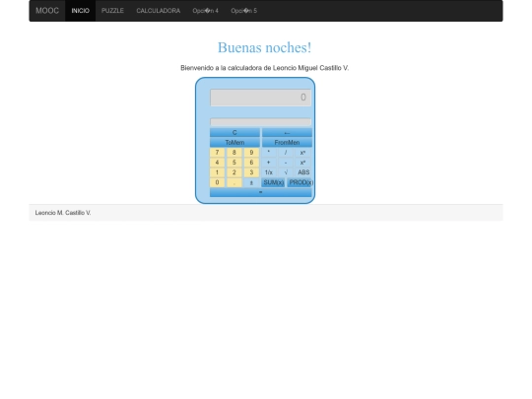The image size is (532, 399).
Task: Tap digit 0 key
Action: [x=217, y=182]
